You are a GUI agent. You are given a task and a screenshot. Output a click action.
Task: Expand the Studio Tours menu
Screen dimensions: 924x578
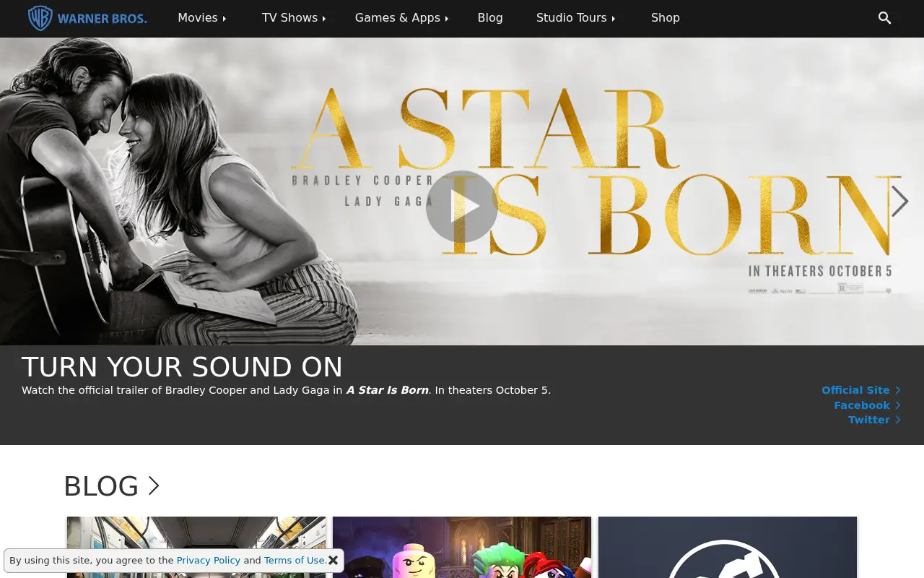pyautogui.click(x=576, y=18)
